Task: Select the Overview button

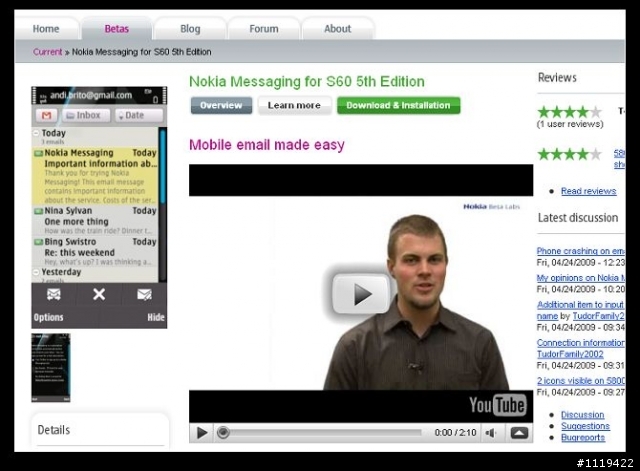Action: [221, 105]
